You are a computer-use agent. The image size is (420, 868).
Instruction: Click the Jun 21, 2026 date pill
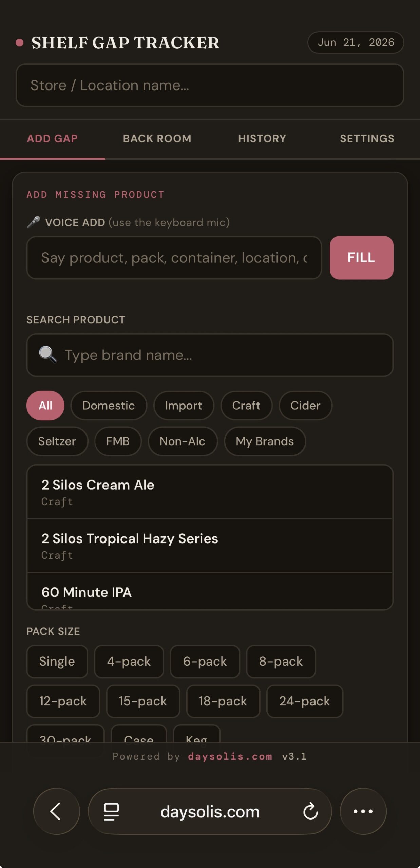point(356,42)
